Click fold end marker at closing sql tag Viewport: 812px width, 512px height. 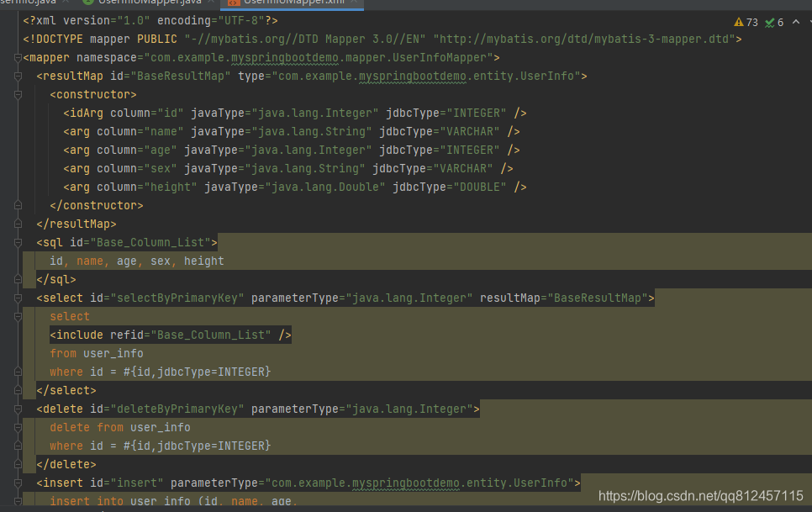coord(18,280)
